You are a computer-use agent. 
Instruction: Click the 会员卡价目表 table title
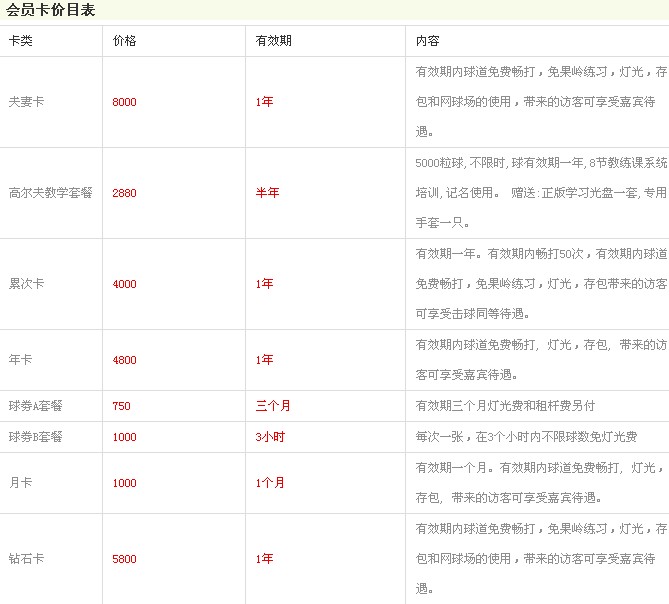click(52, 12)
